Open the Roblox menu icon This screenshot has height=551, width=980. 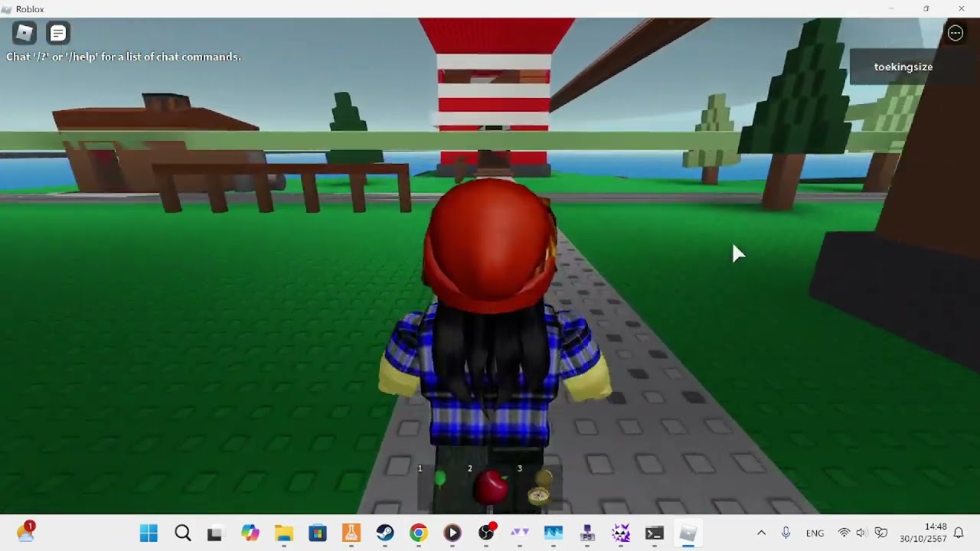[x=24, y=33]
